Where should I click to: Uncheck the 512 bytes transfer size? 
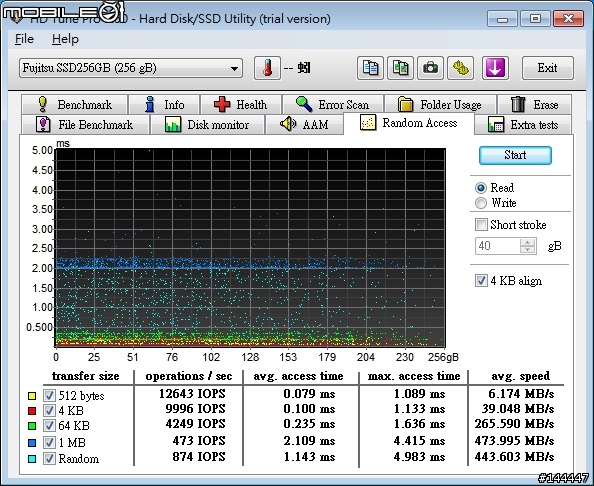(x=49, y=395)
